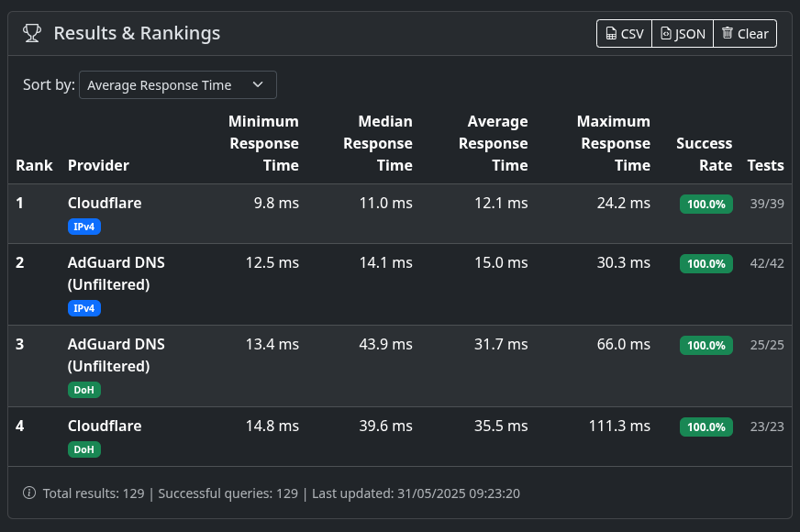The height and width of the screenshot is (532, 800).
Task: Clear all results with the Clear button
Action: tap(745, 34)
